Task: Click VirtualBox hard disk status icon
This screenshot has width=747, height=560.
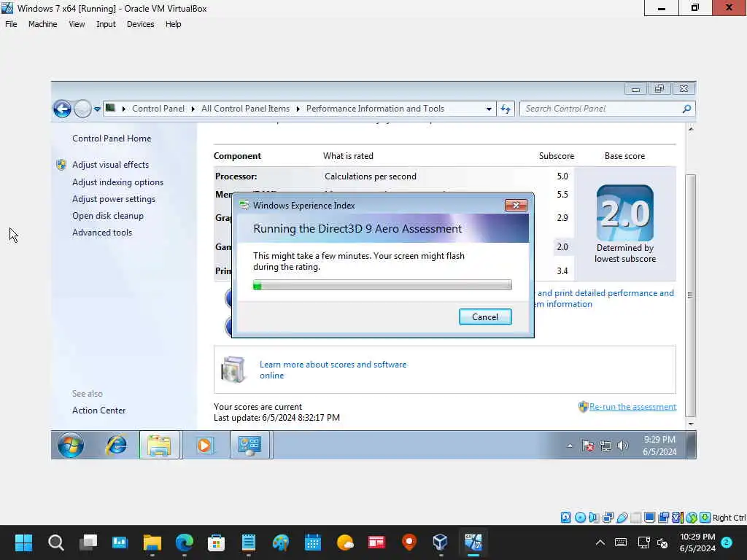Action: tap(565, 518)
